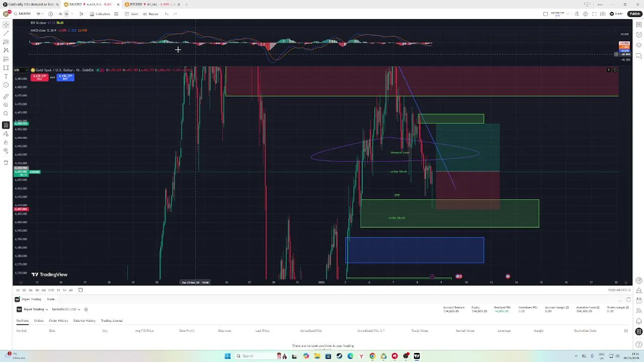Screen dimensions: 644x362
Task: Select the 4h timeframe button
Action: 60,14
